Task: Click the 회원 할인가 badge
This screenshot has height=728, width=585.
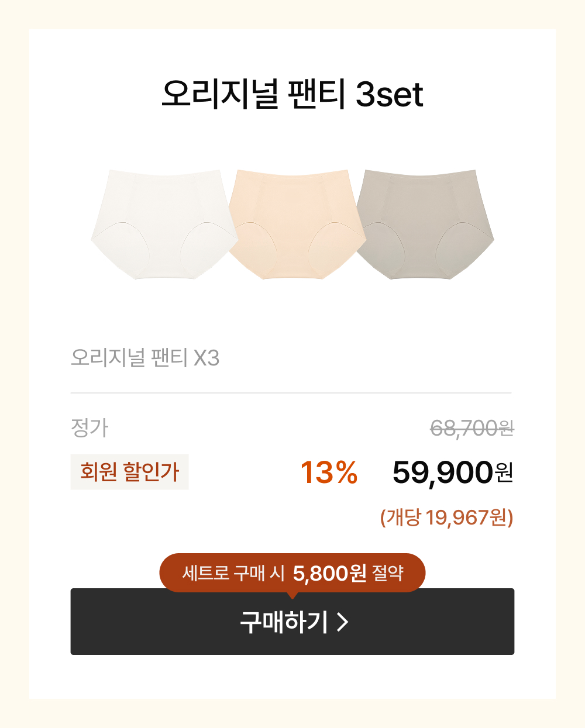Action: tap(129, 472)
